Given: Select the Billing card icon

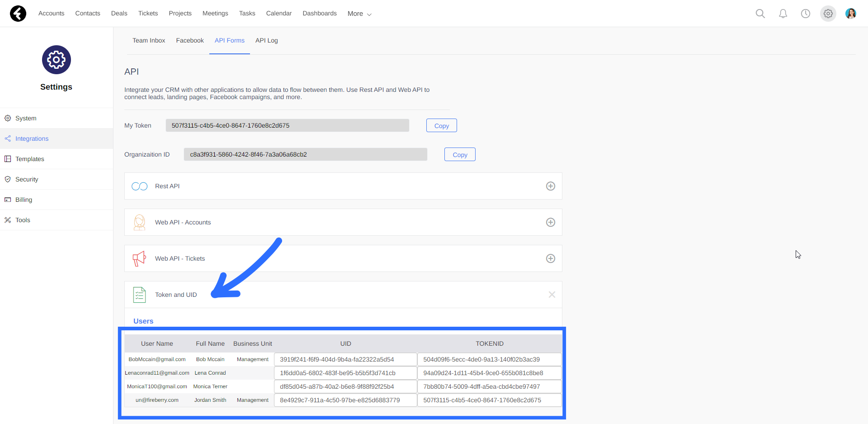Looking at the screenshot, I should pyautogui.click(x=7, y=199).
